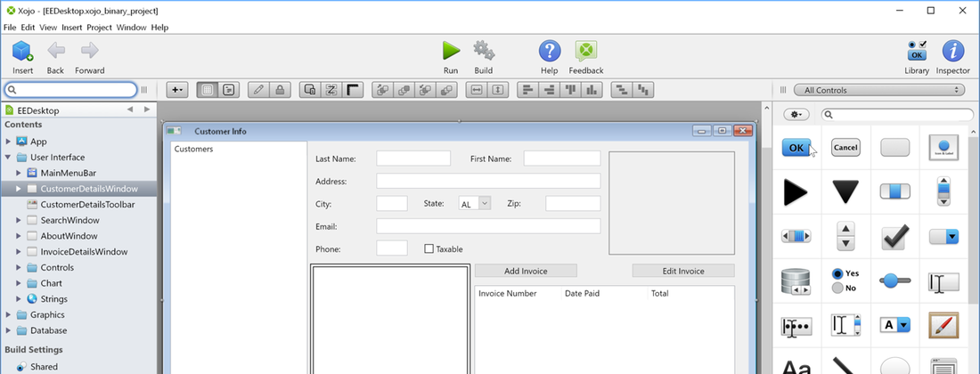Toggle the Taxable checkbox
The image size is (980, 374).
[429, 249]
